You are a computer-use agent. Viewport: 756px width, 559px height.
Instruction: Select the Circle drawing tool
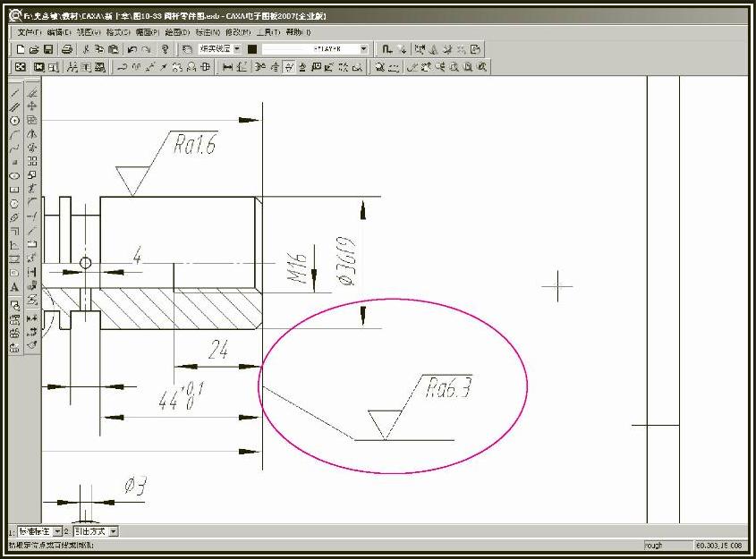(x=15, y=121)
